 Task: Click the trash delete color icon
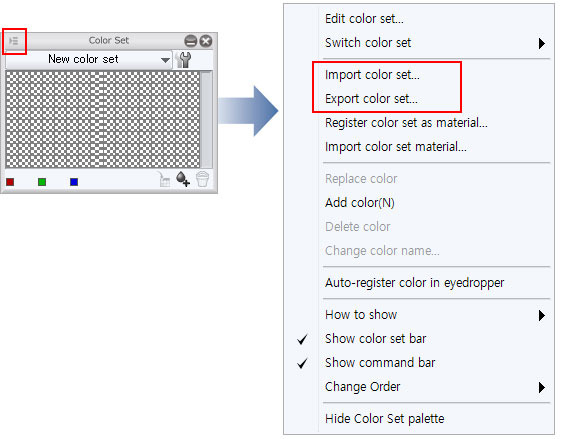(202, 179)
